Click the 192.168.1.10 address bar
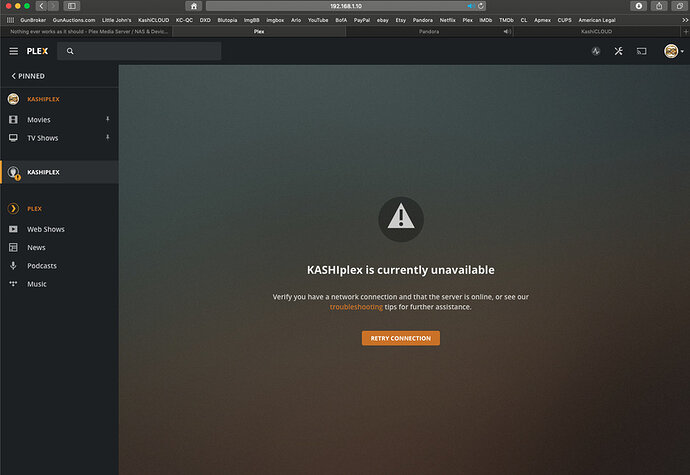The height and width of the screenshot is (475, 690). tap(346, 6)
